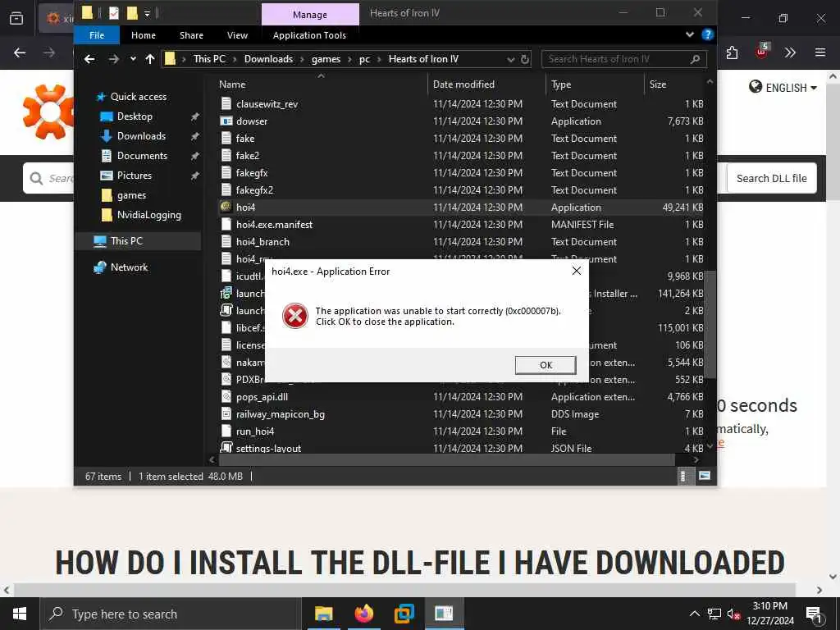Image resolution: width=840 pixels, height=630 pixels.
Task: Open Explorer help question mark icon
Action: pos(707,34)
